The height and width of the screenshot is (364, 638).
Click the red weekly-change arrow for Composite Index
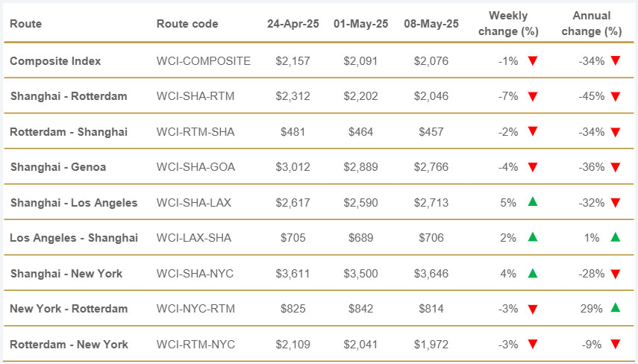pyautogui.click(x=533, y=61)
